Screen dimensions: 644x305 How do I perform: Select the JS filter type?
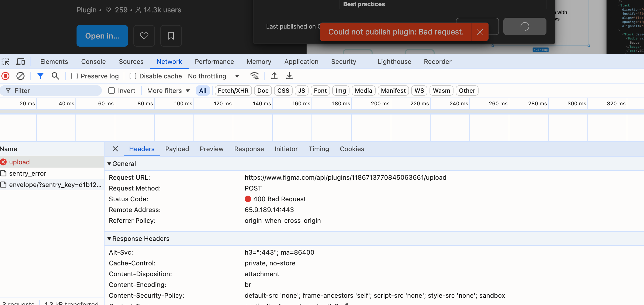pos(302,91)
